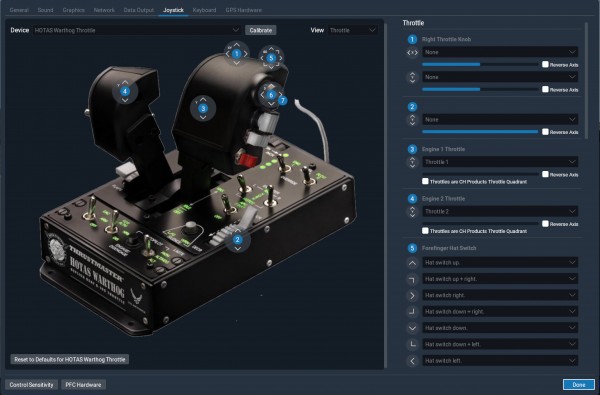Click the Hat switch up arrow icon
Image resolution: width=600 pixels, height=395 pixels.
412,263
